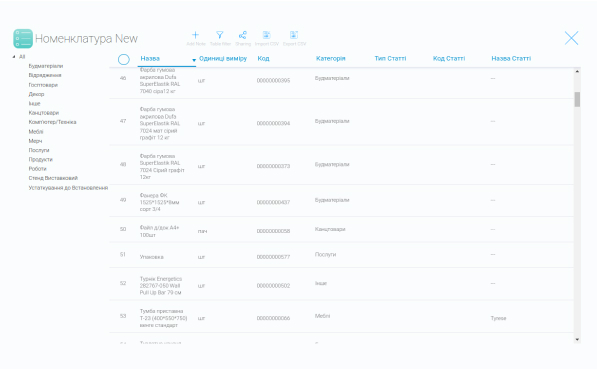Click Тумби value in Назва Статті column
This screenshot has width=597, height=369.
point(498,318)
